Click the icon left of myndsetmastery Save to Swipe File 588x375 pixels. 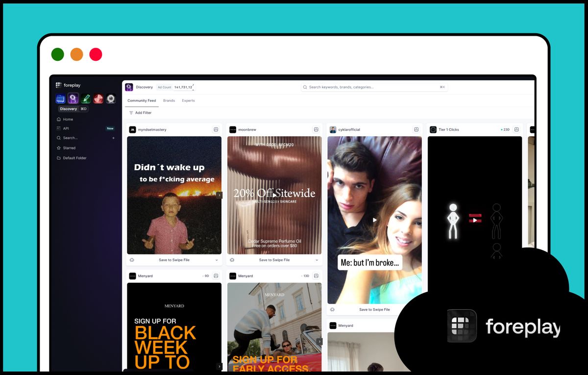(132, 260)
